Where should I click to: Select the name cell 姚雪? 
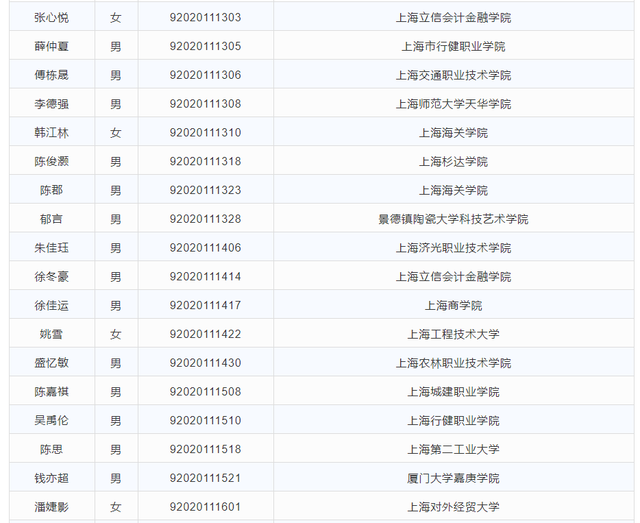pos(51,334)
